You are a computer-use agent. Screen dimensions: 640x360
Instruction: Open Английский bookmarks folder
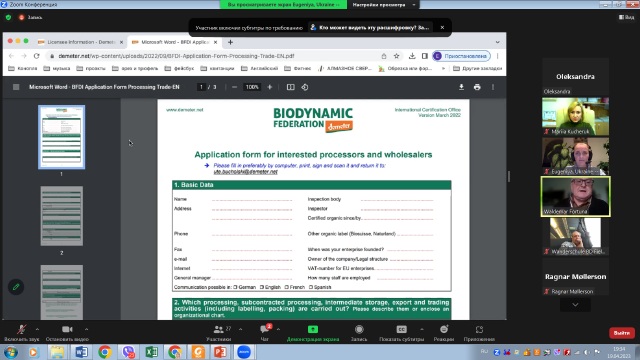[260, 68]
